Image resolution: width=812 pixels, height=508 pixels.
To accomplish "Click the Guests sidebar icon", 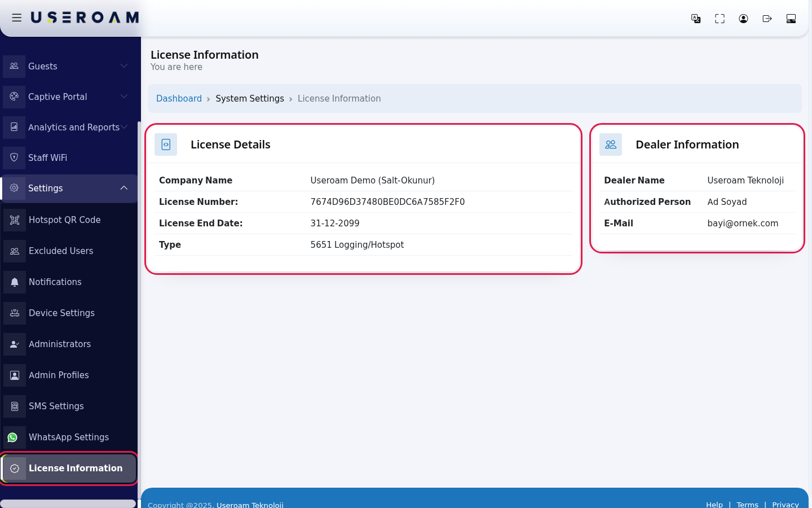I will click(x=14, y=66).
